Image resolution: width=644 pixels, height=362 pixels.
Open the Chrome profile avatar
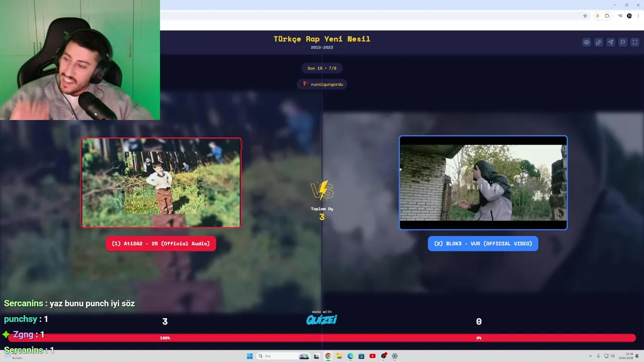(629, 16)
